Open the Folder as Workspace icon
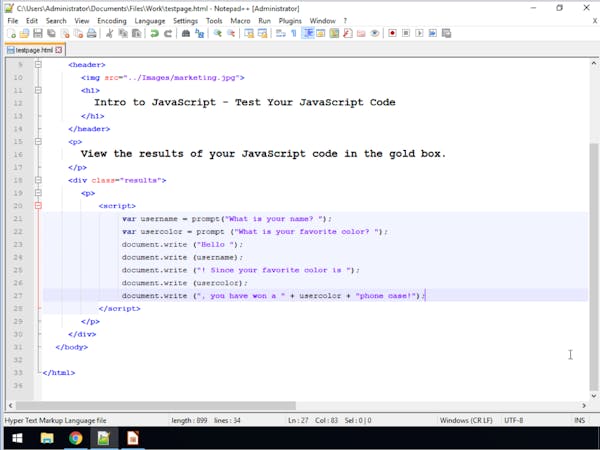Screen dimensions: 600x450 tap(361, 34)
